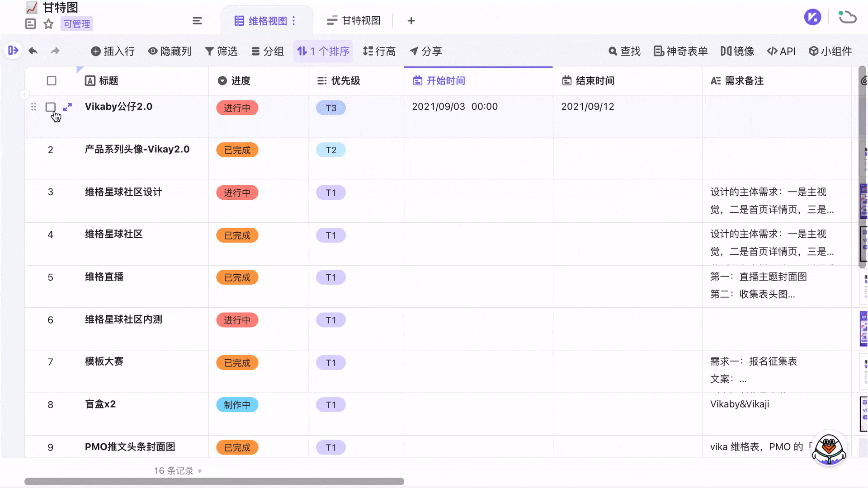The image size is (868, 488).
Task: Open the 神奇表单 (magic form) feature
Action: click(x=680, y=51)
